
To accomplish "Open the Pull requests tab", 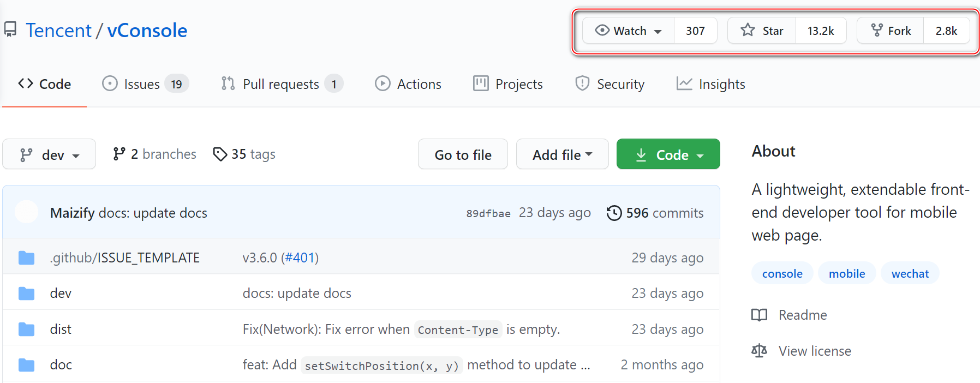I will pyautogui.click(x=282, y=84).
